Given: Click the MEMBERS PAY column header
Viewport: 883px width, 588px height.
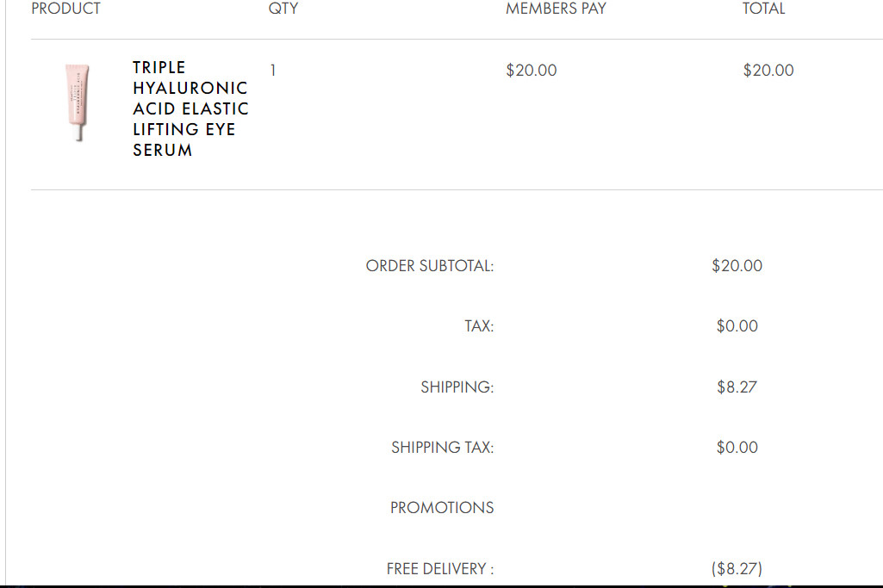Looking at the screenshot, I should [x=556, y=9].
